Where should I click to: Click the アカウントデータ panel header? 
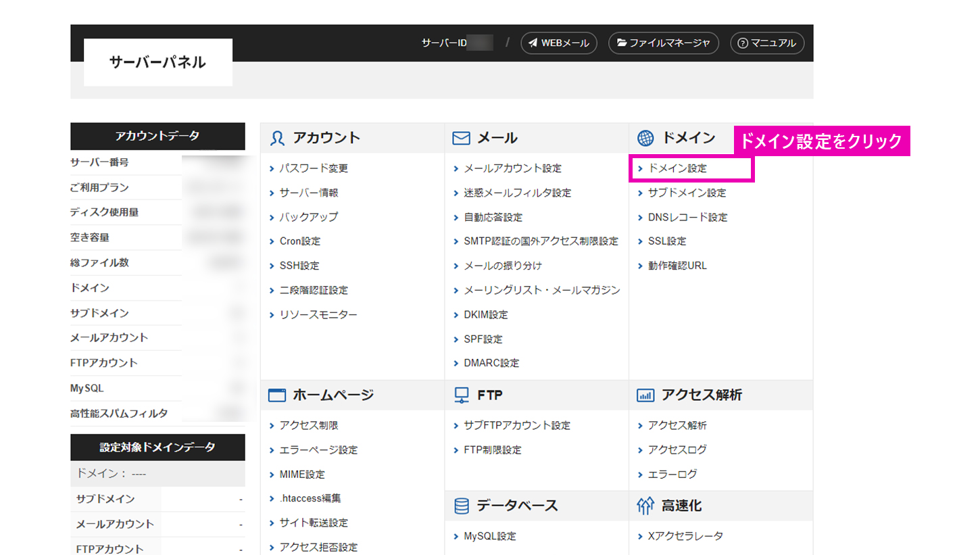coord(157,136)
